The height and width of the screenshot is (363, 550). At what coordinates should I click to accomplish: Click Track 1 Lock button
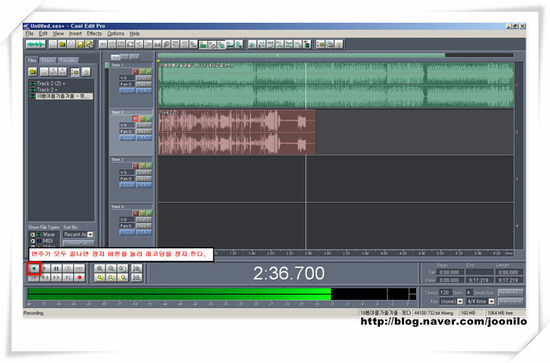pos(127,91)
